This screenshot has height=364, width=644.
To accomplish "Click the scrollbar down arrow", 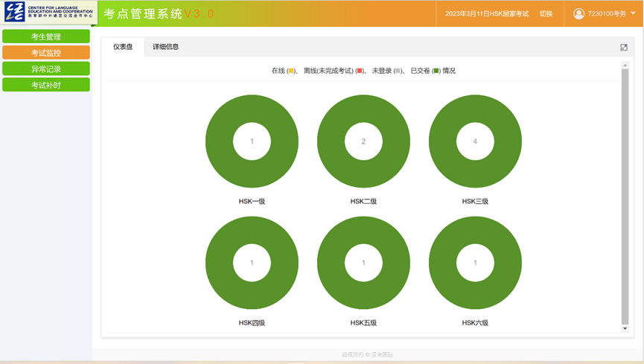I will click(625, 328).
